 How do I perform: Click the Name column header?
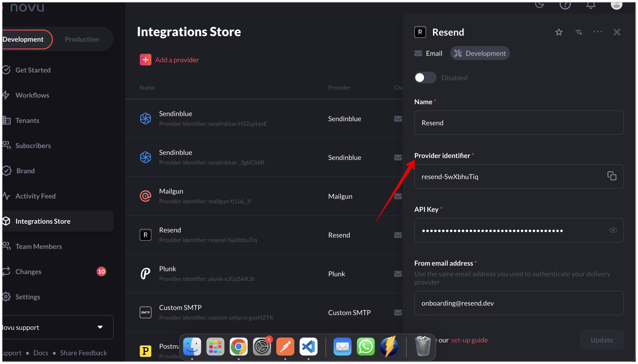[x=147, y=87]
